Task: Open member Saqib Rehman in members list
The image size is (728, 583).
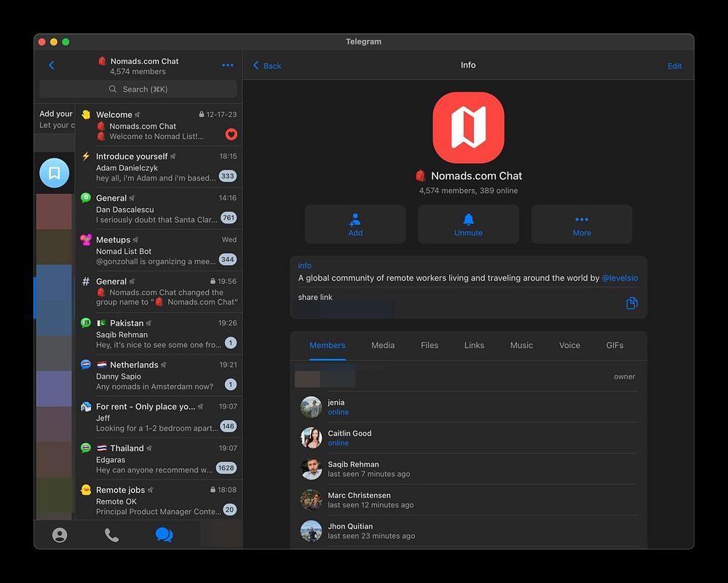Action: [x=468, y=469]
